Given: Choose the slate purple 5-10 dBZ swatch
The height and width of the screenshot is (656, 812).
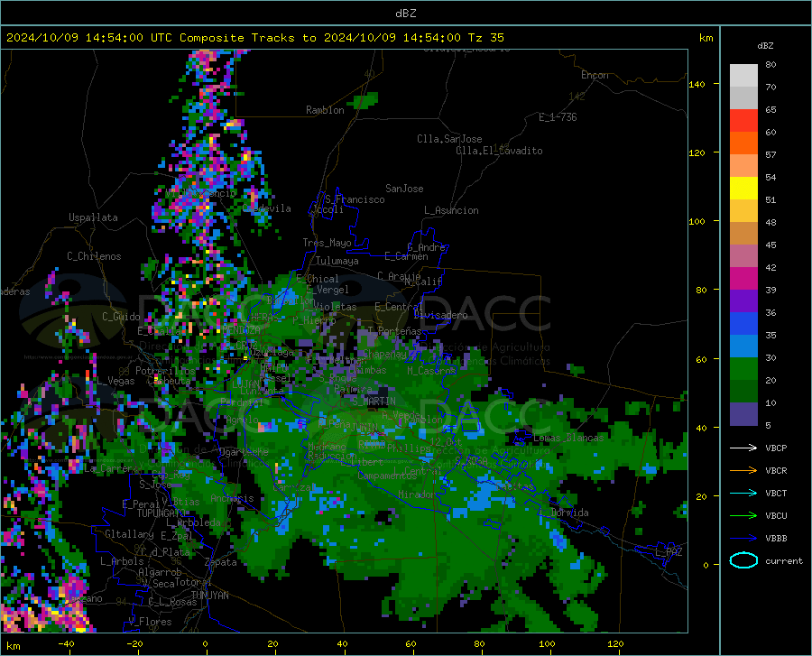Looking at the screenshot, I should coord(743,414).
